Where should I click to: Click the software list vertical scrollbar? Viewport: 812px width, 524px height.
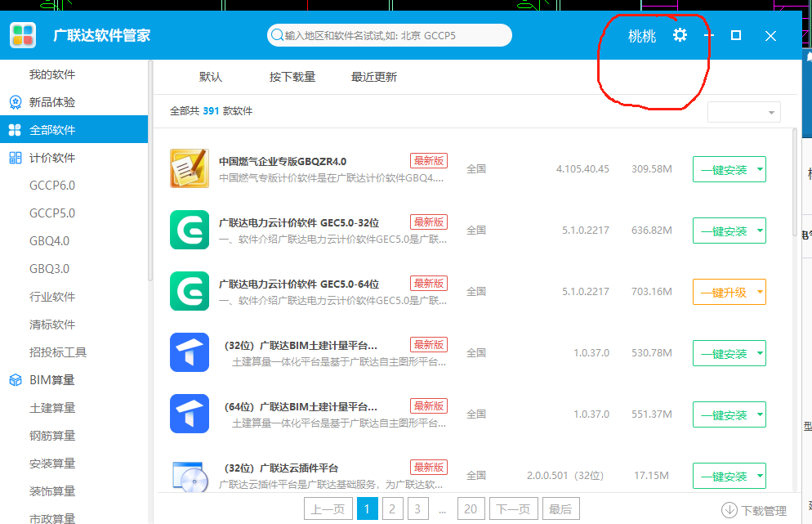point(795,182)
